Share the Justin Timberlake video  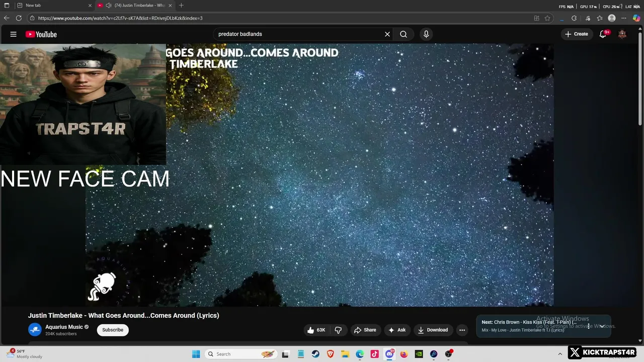click(365, 330)
